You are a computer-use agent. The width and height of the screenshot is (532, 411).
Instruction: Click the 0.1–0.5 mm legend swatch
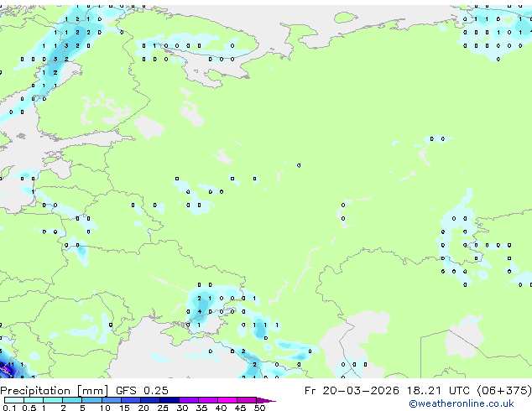tap(14, 400)
